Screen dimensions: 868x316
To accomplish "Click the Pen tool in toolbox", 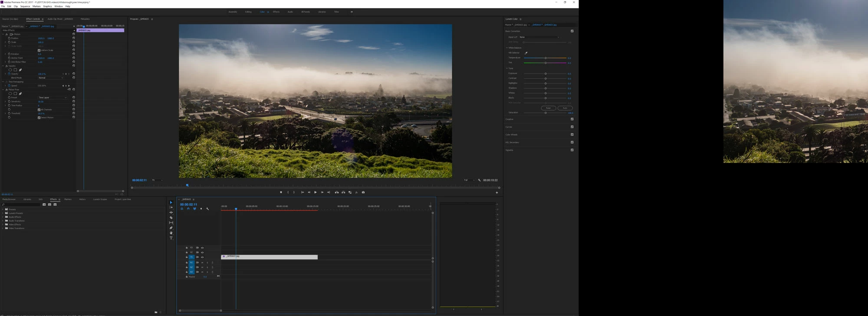I will 171,228.
